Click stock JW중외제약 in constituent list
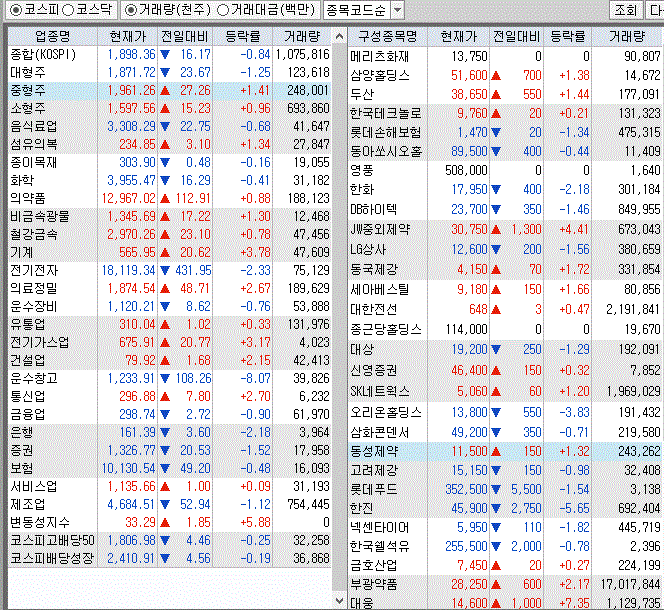This screenshot has height=610, width=664. (x=380, y=230)
